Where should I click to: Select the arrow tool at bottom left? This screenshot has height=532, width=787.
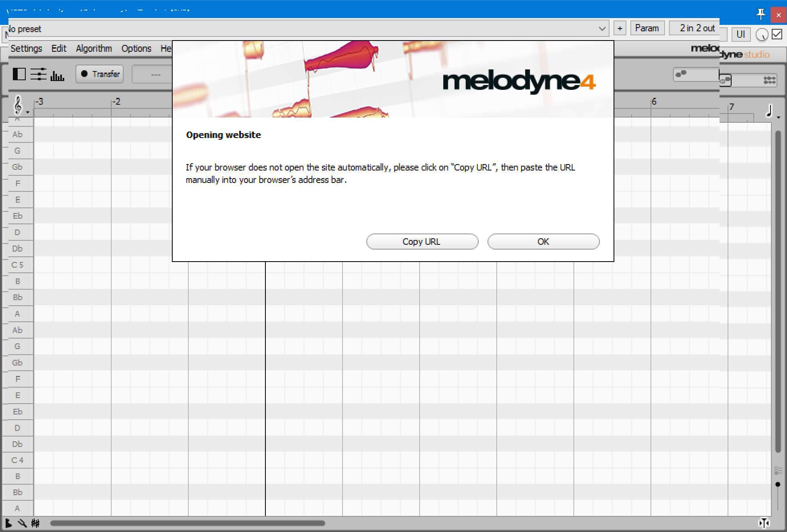click(8, 523)
